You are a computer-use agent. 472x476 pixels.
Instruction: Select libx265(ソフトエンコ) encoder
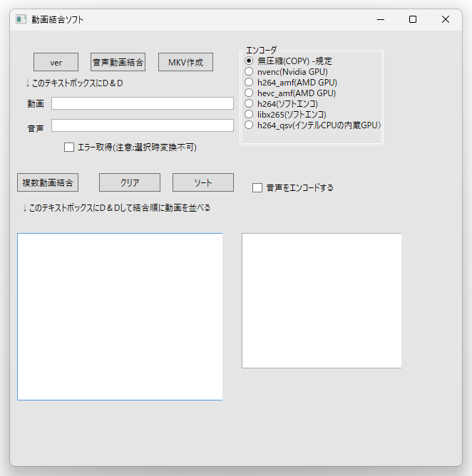click(x=250, y=114)
